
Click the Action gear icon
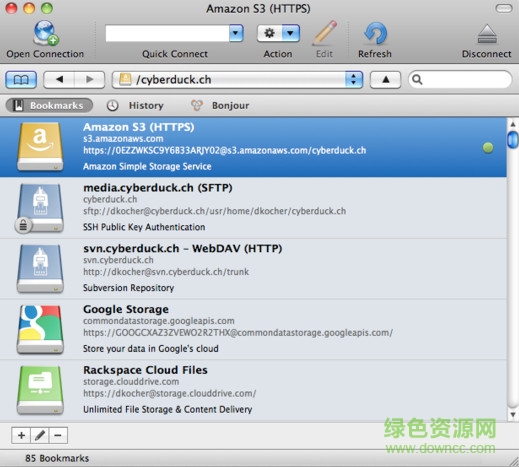(x=269, y=33)
